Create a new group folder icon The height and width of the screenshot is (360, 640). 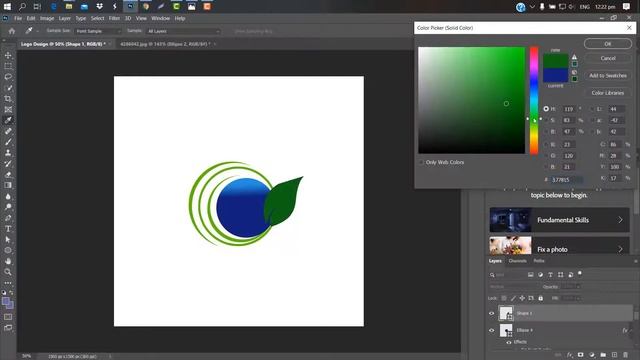pyautogui.click(x=603, y=355)
